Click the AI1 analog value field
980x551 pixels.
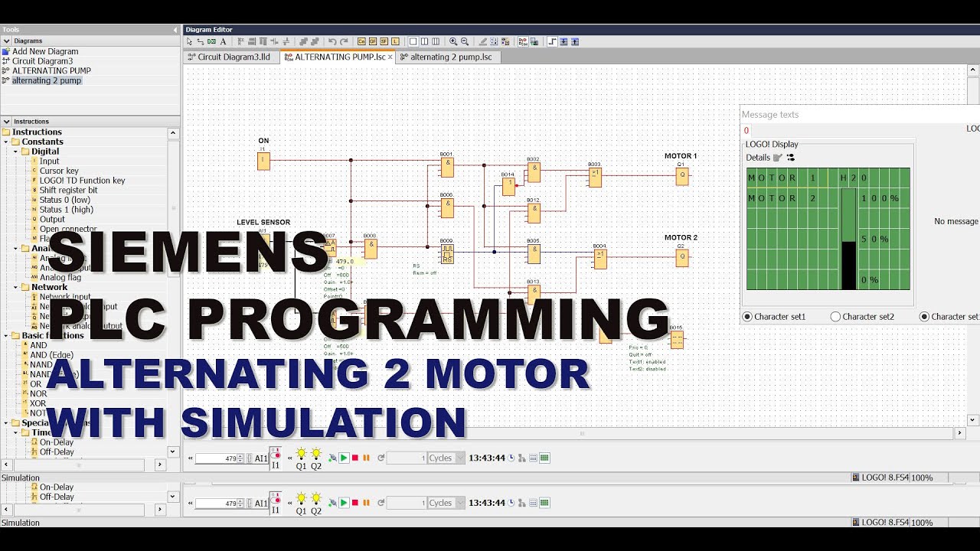215,458
